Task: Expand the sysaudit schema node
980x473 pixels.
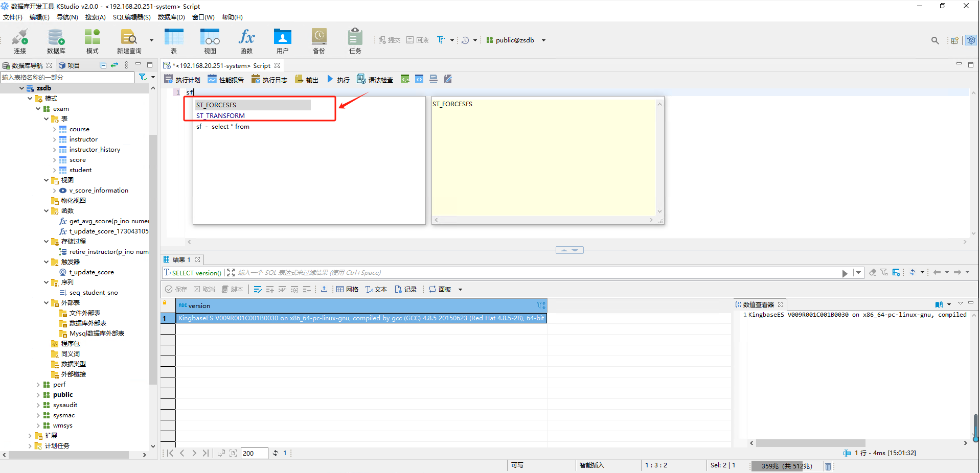Action: point(38,405)
